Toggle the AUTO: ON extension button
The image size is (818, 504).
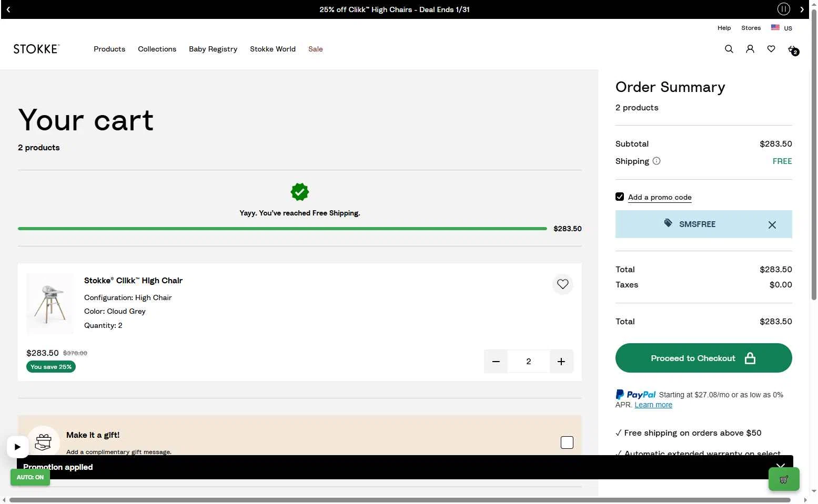pos(30,477)
